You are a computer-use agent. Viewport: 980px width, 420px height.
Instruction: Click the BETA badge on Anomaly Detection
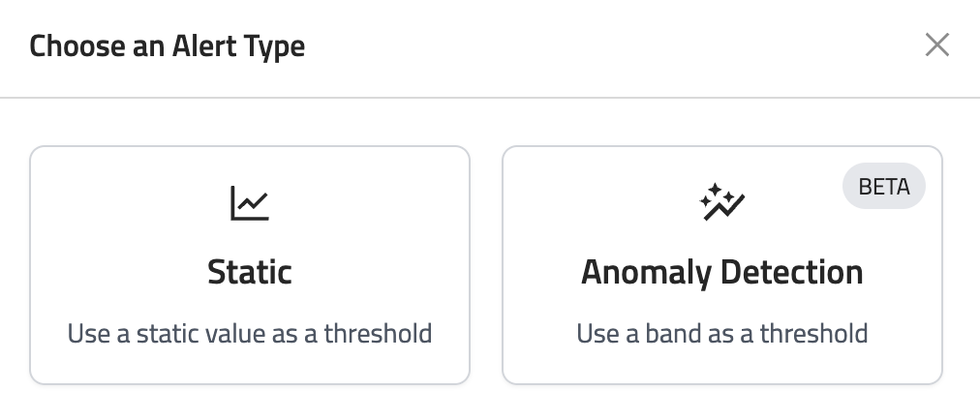[x=884, y=187]
